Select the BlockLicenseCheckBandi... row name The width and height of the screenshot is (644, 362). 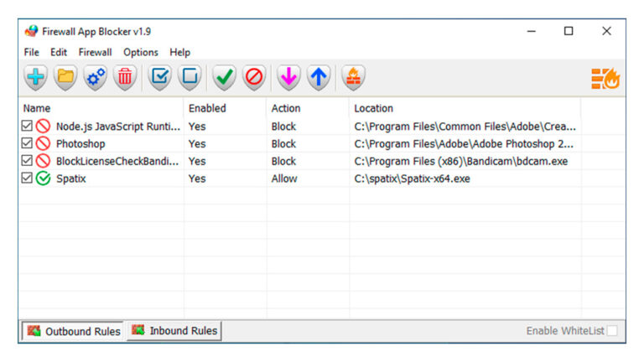[117, 161]
